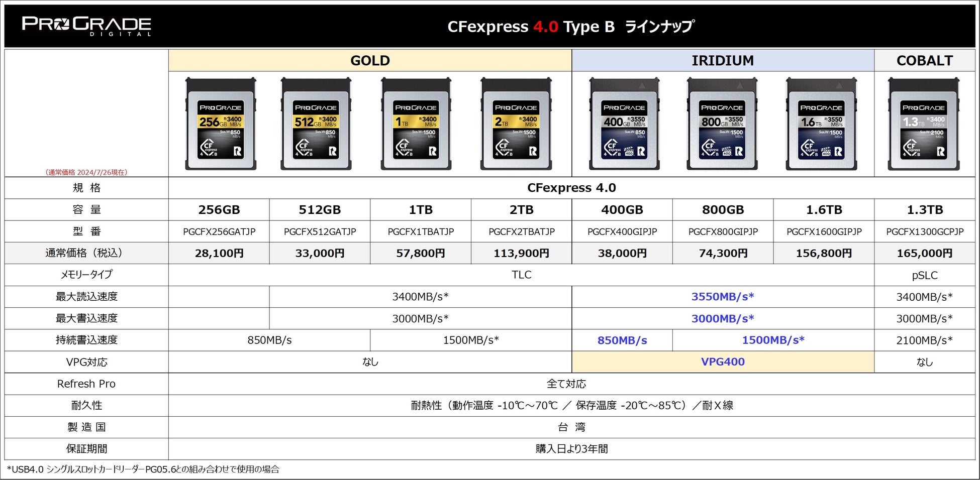Image resolution: width=980 pixels, height=480 pixels.
Task: Click the pSLC memory type cell
Action: coord(925,275)
